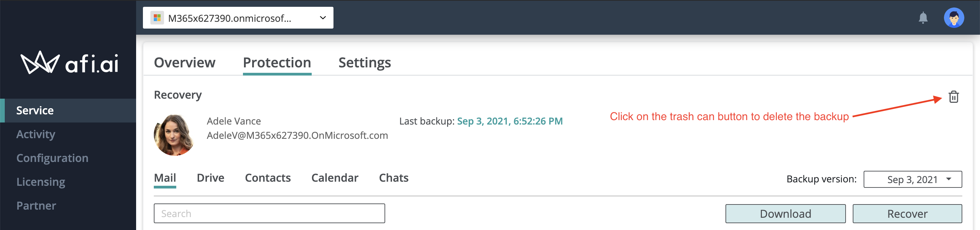This screenshot has width=980, height=230.
Task: Open the Contacts tab
Action: click(x=267, y=178)
